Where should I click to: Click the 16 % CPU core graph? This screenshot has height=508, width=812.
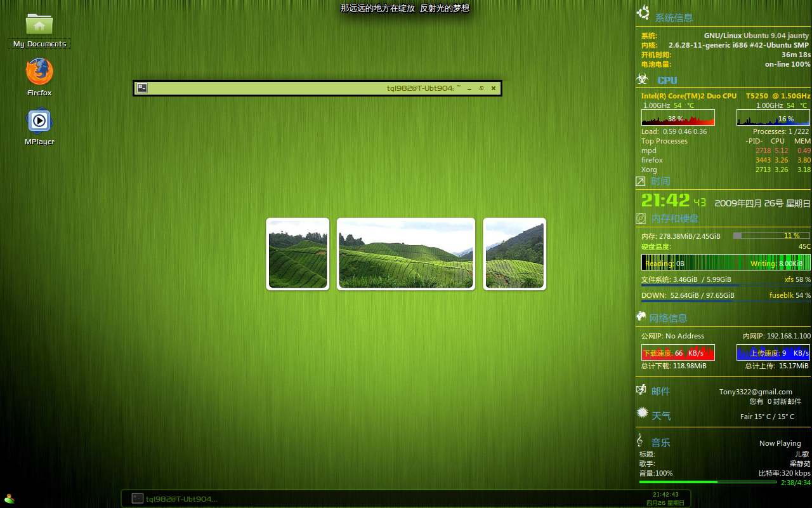pyautogui.click(x=773, y=117)
